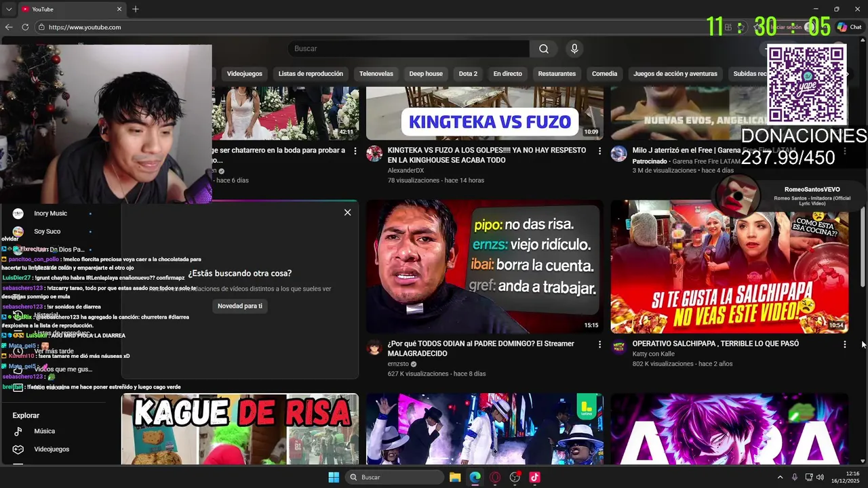Open Katty con Kalle channel avatar
This screenshot has height=488, width=868.
point(619,347)
